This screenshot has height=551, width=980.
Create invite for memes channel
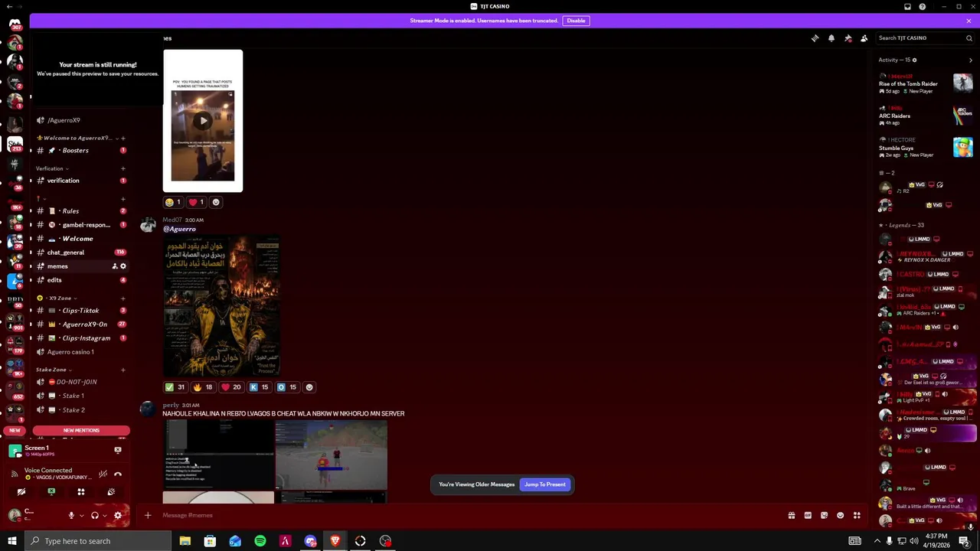[x=115, y=266]
